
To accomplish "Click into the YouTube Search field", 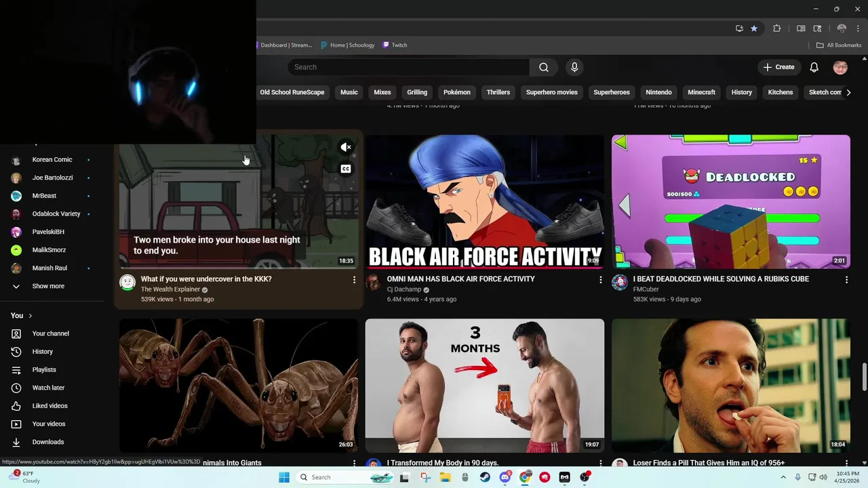I will tap(408, 67).
